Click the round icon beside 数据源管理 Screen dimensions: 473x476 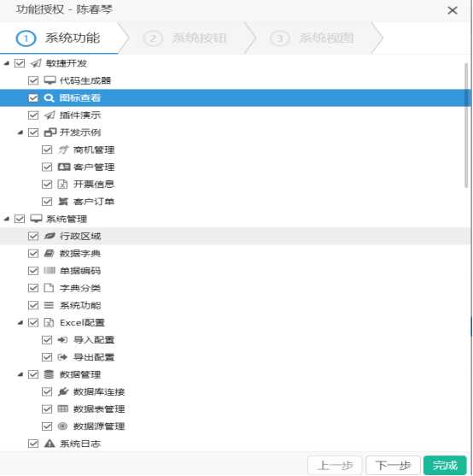click(x=62, y=426)
